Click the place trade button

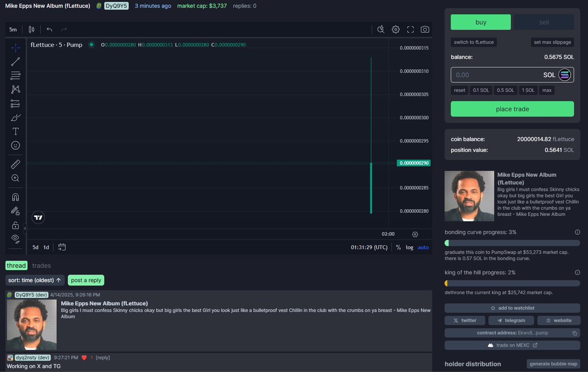coord(512,109)
